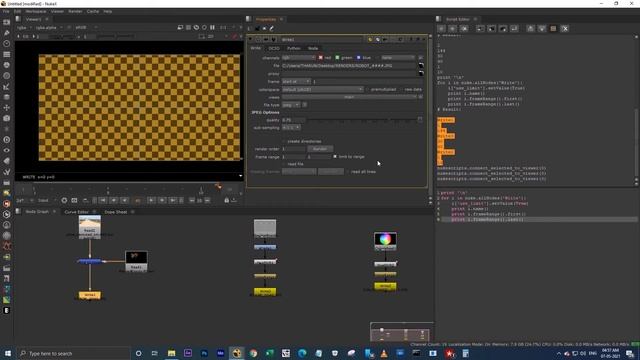Click the JPEG quality slider

(x=361, y=120)
